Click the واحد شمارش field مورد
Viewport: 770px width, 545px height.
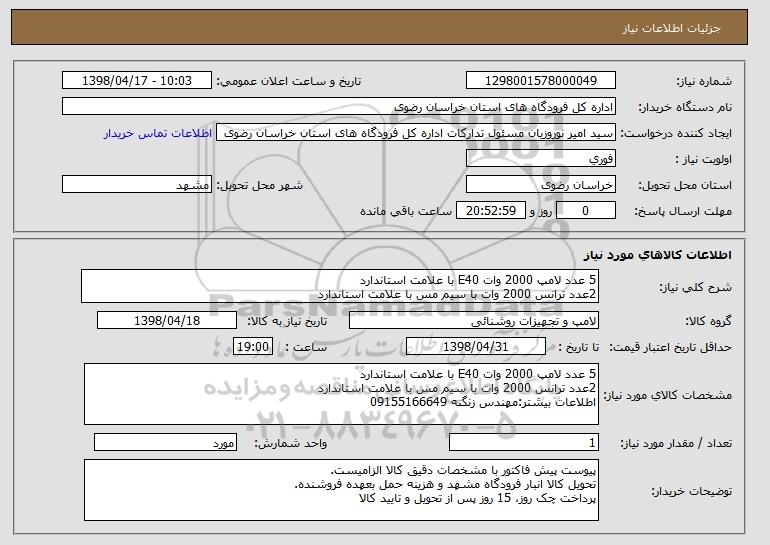click(165, 442)
